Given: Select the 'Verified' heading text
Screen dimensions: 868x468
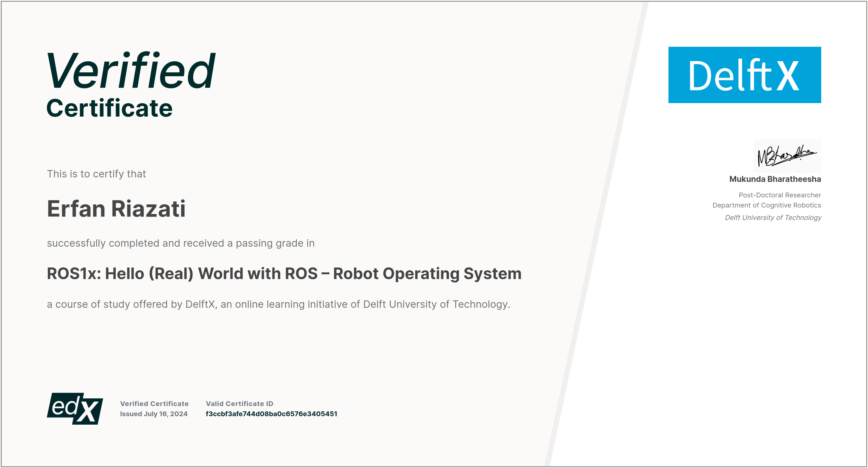Looking at the screenshot, I should [131, 70].
